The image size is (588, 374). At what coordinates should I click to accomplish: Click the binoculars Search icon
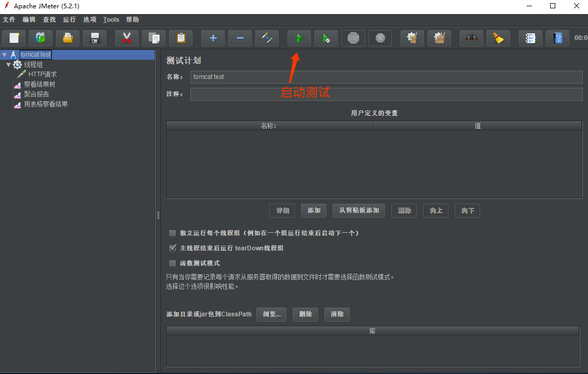click(x=471, y=38)
